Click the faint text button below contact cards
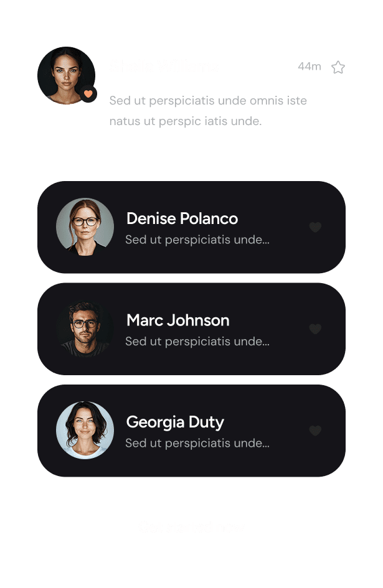Viewport: 383px width, 588px height. (x=192, y=527)
